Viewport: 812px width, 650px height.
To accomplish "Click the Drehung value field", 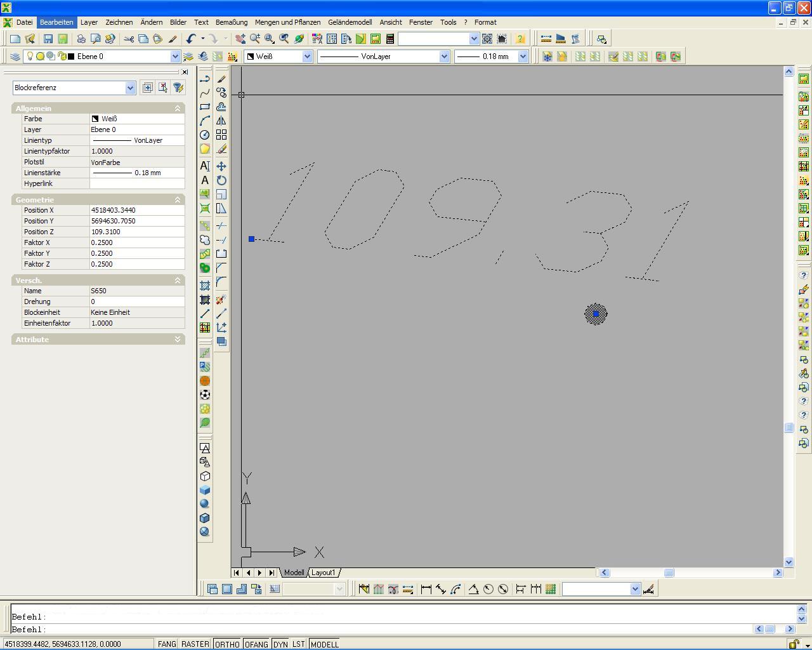I will [x=137, y=302].
